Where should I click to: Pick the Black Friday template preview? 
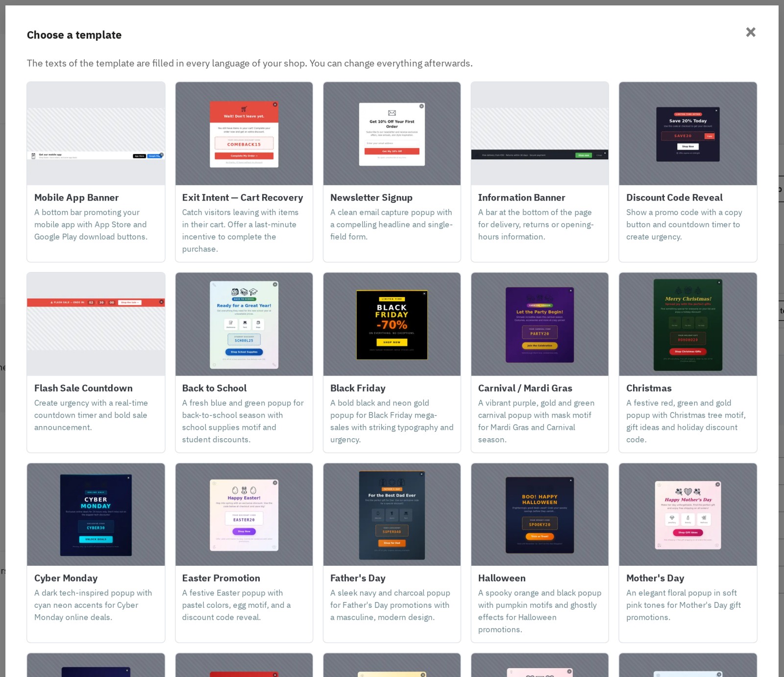click(392, 324)
